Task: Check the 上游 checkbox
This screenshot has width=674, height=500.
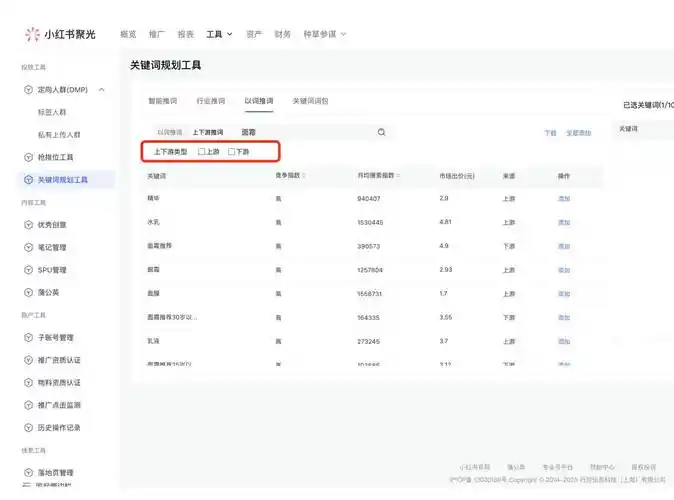Action: coord(201,151)
